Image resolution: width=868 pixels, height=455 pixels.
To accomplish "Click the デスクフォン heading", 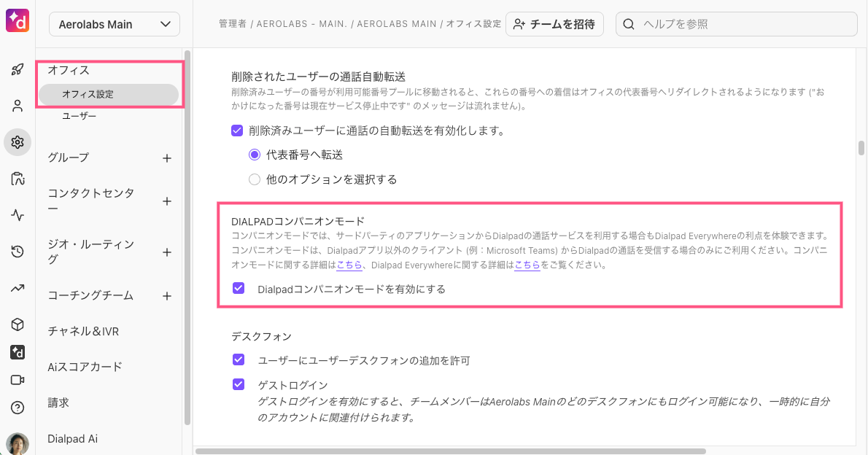I will coord(261,337).
